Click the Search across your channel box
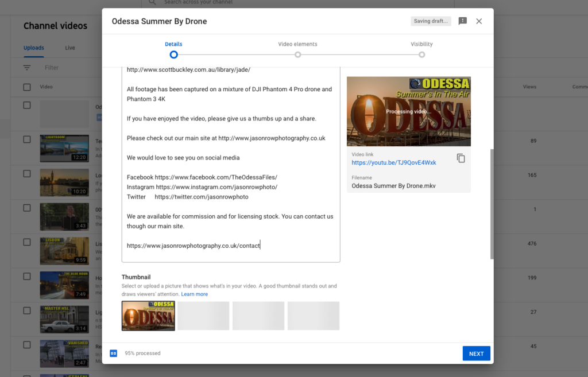 point(298,3)
